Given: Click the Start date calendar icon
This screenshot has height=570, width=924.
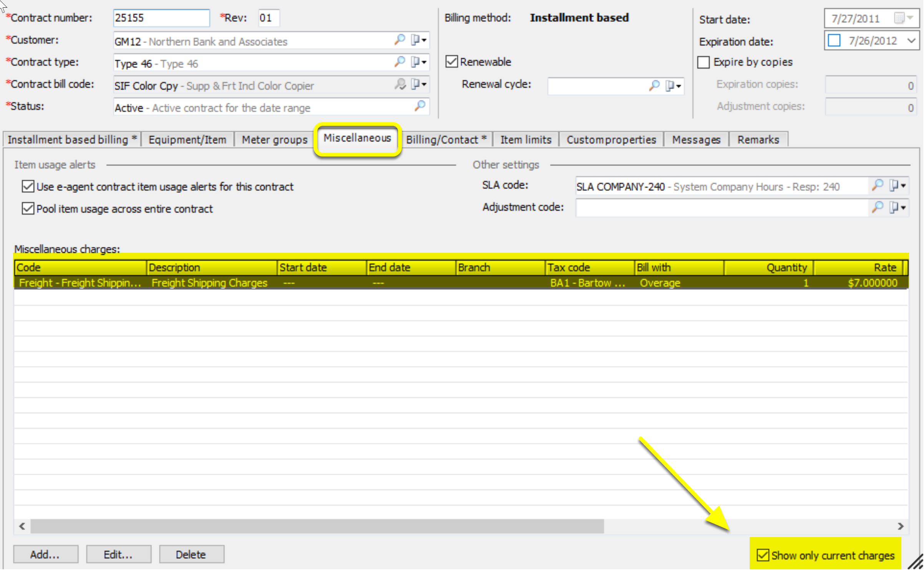Looking at the screenshot, I should [899, 18].
